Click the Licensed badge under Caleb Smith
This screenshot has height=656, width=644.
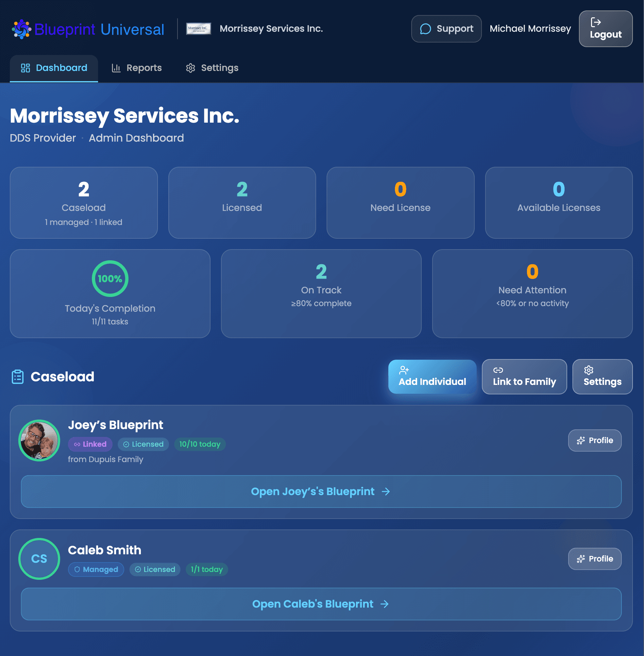155,569
